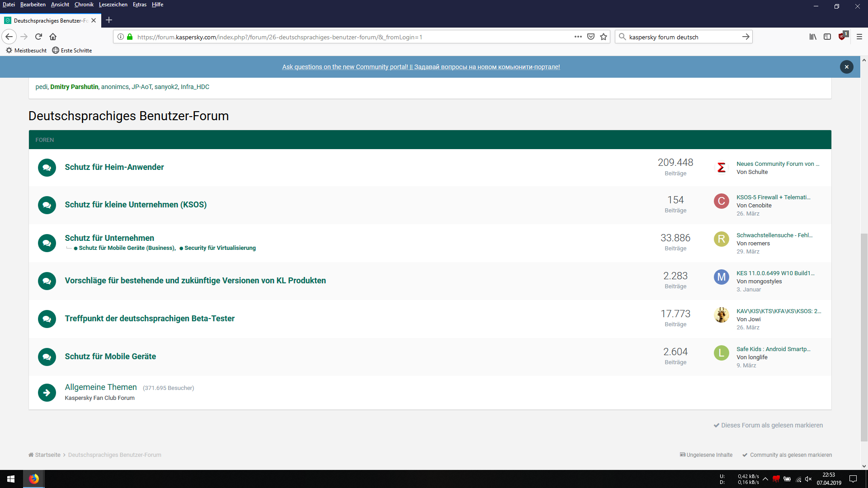Mark forum read via Dieses Forum als gelesen markieren

click(x=769, y=425)
